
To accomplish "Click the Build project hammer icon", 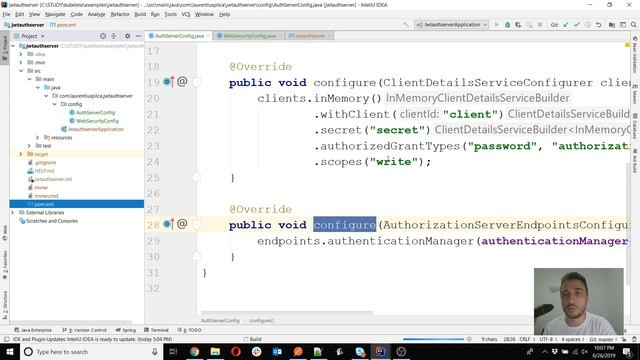I will (406, 25).
